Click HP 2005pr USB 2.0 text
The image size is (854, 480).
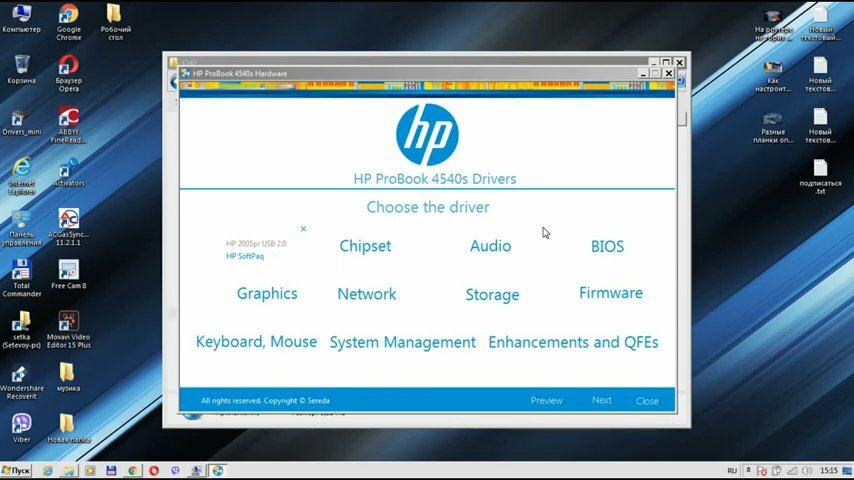tap(256, 244)
